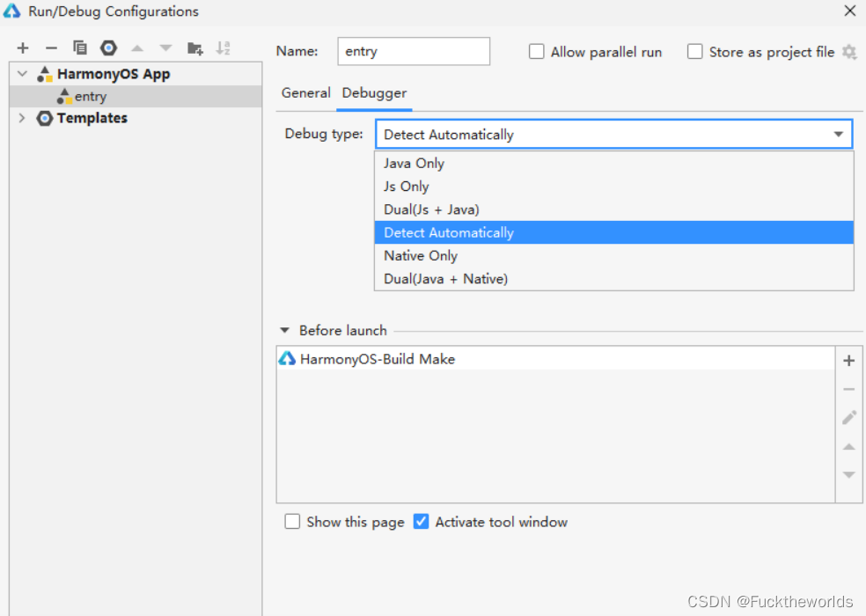Edit the Before launch task with pencil

[x=849, y=418]
